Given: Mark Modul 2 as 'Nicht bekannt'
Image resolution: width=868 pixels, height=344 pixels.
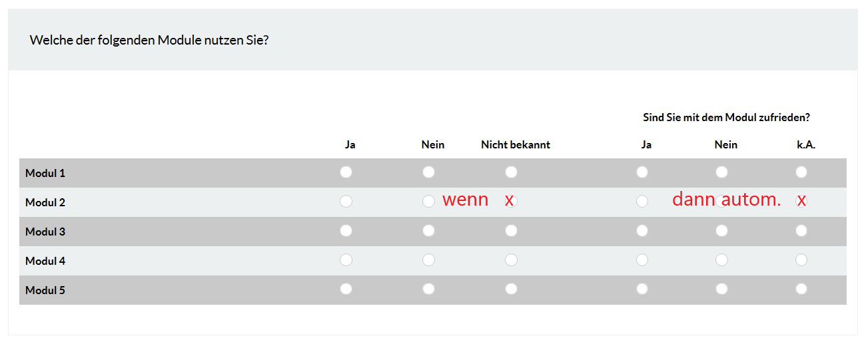Looking at the screenshot, I should 511,202.
